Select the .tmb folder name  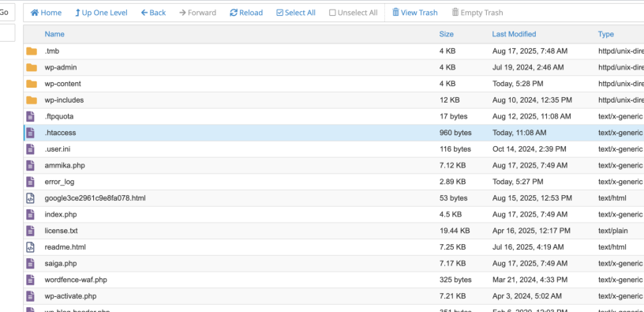pyautogui.click(x=52, y=51)
